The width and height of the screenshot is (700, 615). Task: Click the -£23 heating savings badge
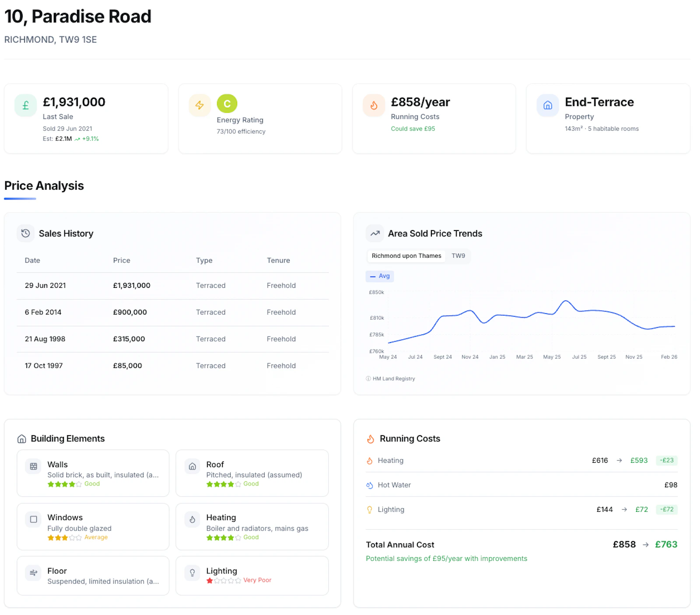667,461
